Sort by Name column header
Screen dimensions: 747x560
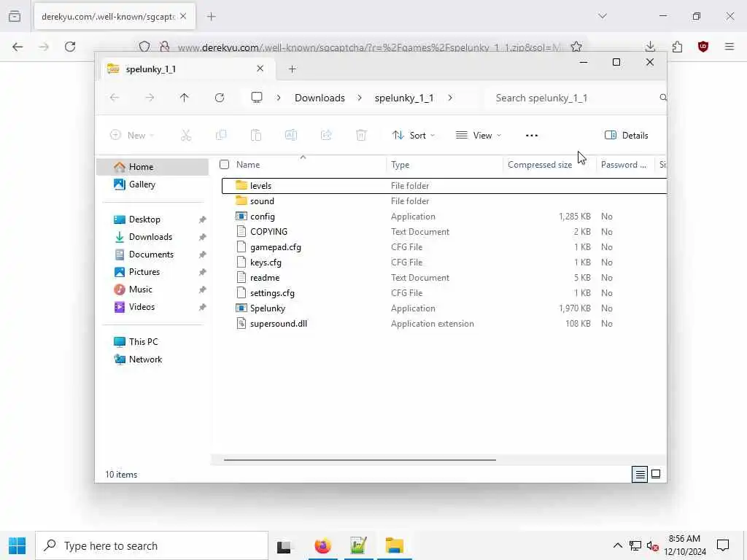point(248,165)
